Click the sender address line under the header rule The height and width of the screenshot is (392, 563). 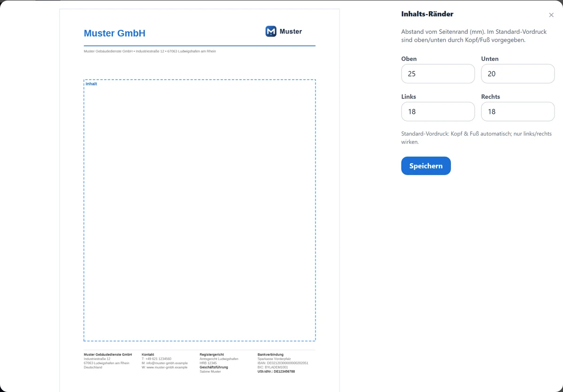pyautogui.click(x=150, y=51)
